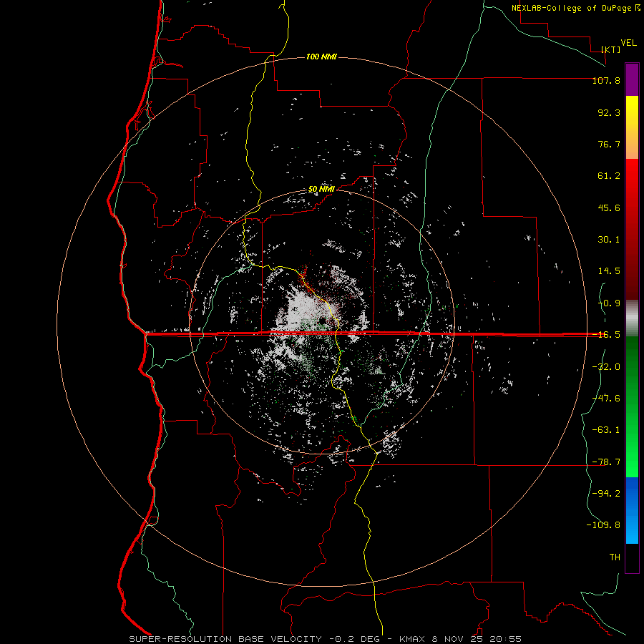Click the TH threshold label
Viewport: 644px width, 644px height.
615,557
